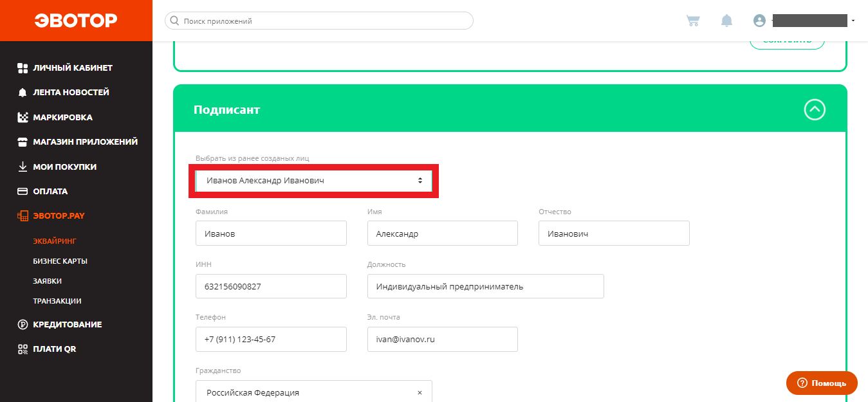Screen dimensions: 868x402
Task: Expand the account name dropdown arrow
Action: coord(853,21)
